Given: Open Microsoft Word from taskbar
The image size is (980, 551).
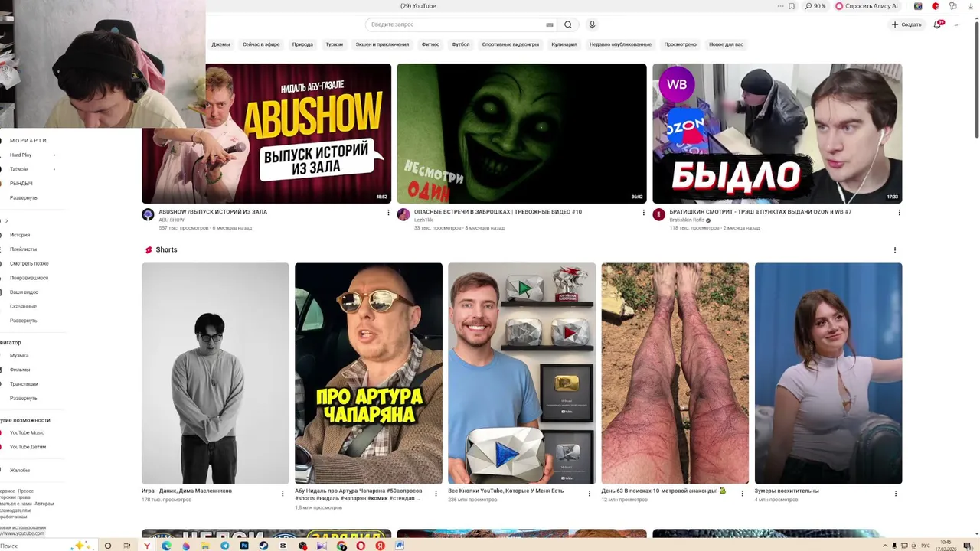Looking at the screenshot, I should 400,546.
